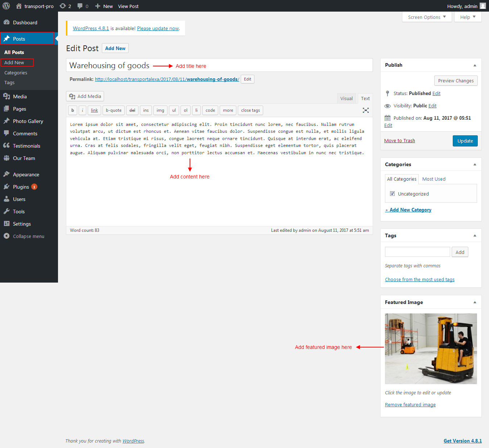Screen dimensions: 489x448
Task: Click the plus New icon in admin bar
Action: pos(98,6)
